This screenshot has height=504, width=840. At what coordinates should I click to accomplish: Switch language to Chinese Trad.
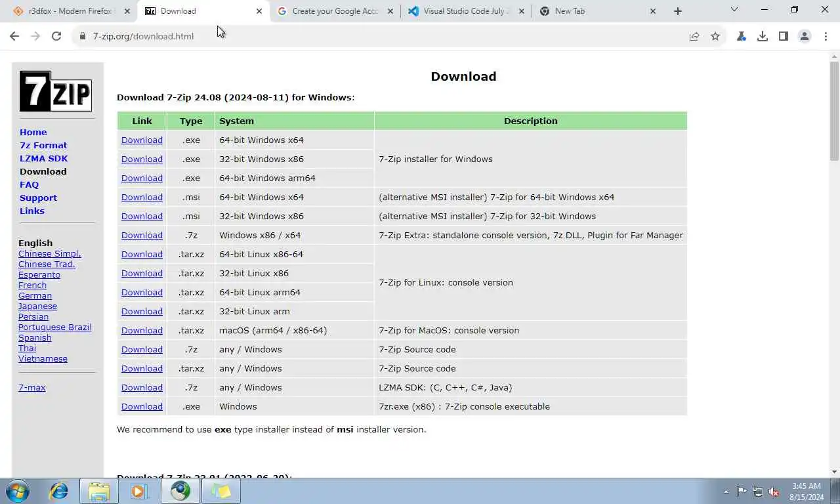[x=47, y=264]
